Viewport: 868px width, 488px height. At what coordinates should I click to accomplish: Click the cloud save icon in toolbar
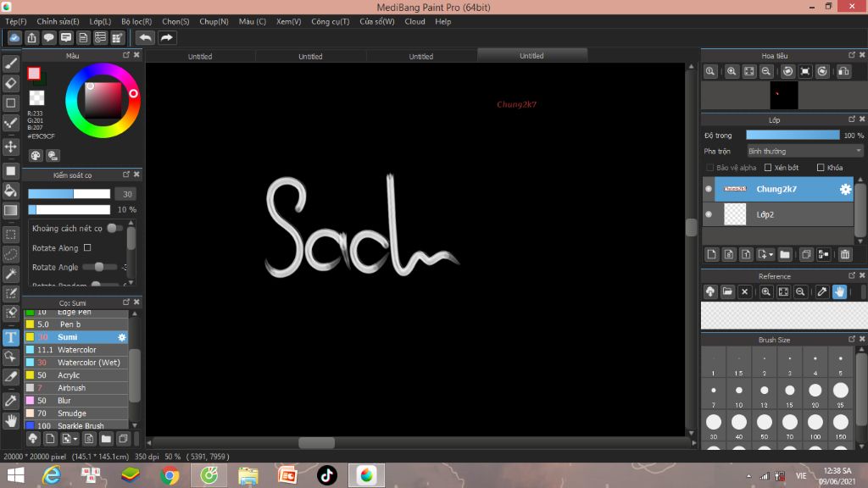14,37
